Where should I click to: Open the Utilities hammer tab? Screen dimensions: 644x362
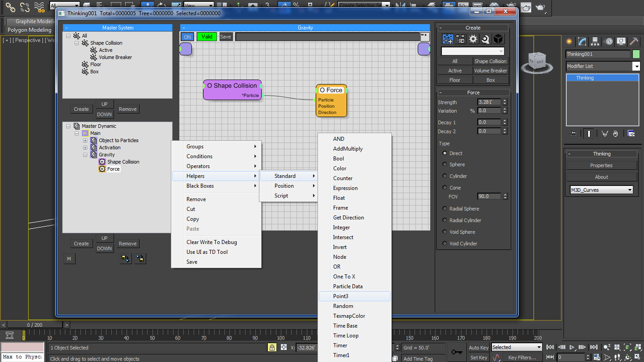pyautogui.click(x=634, y=42)
